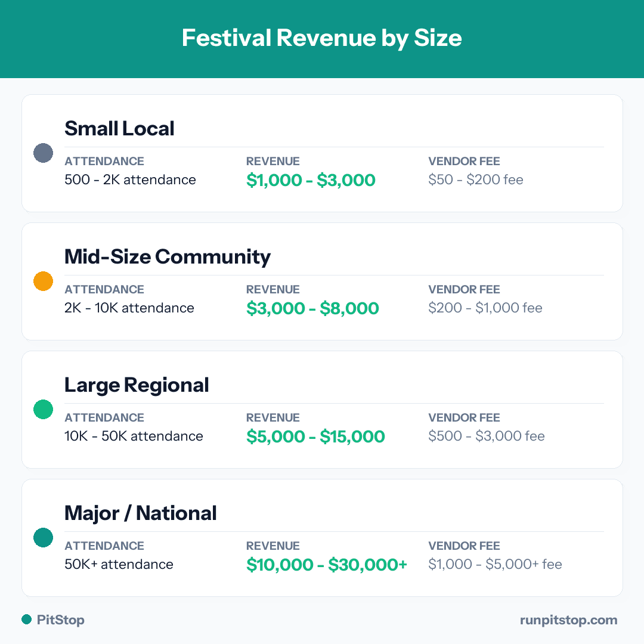The height and width of the screenshot is (644, 644).
Task: Click the PitStop logo dot in footer
Action: click(x=27, y=620)
